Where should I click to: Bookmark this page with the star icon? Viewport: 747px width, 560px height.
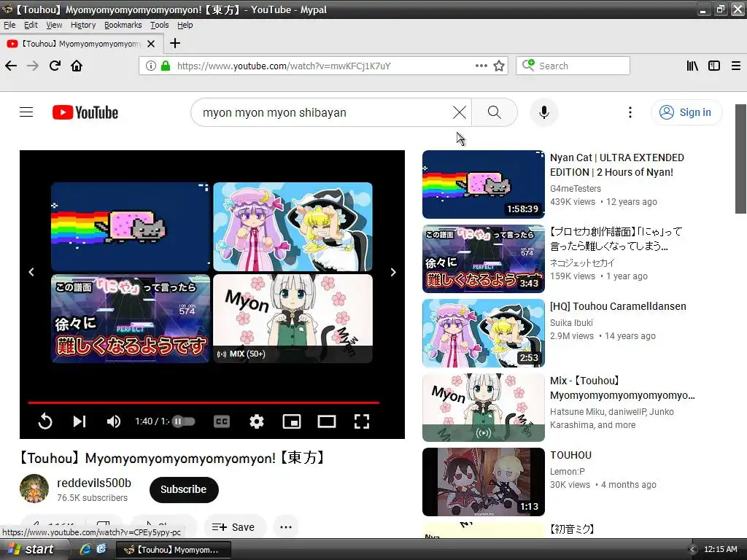(x=499, y=66)
